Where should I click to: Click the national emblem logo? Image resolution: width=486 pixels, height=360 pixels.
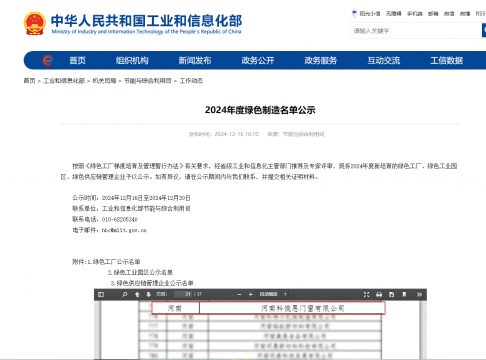point(34,23)
